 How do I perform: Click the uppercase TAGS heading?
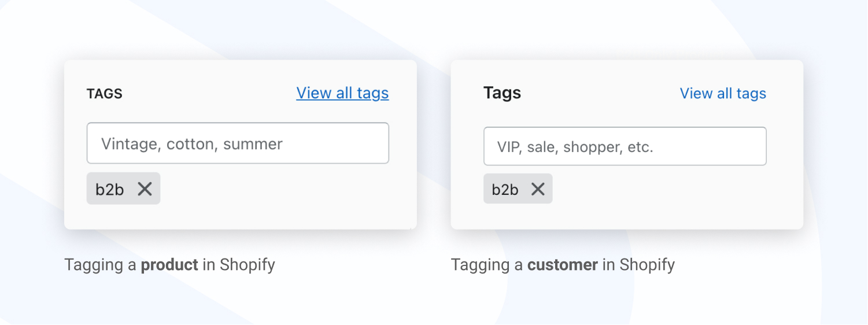(105, 94)
